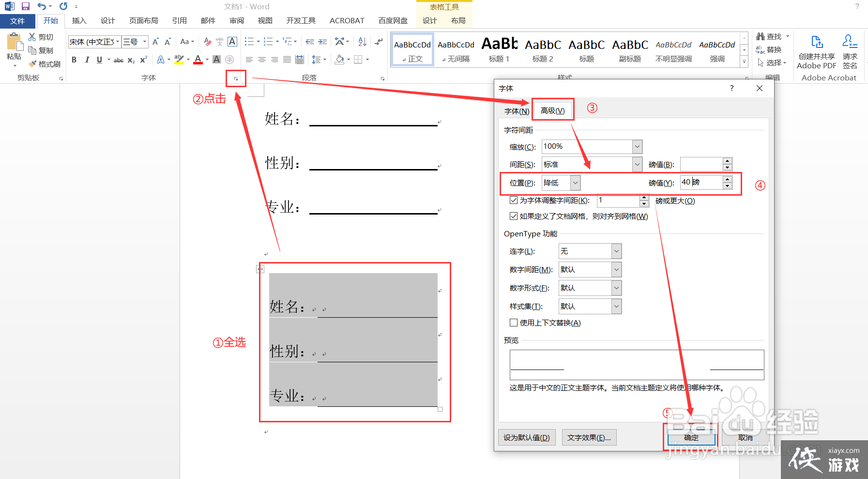The width and height of the screenshot is (868, 479).
Task: Click the Bold formatting icon
Action: point(74,60)
